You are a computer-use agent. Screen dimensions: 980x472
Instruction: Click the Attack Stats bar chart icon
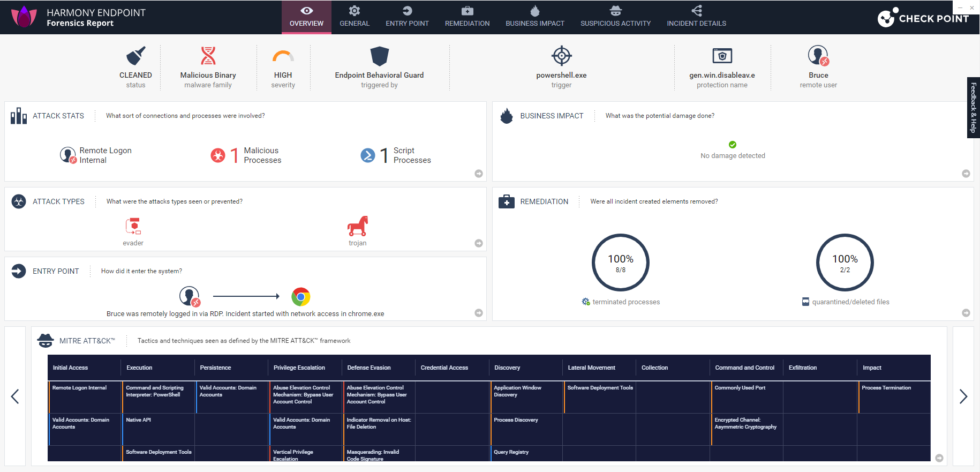pos(19,116)
